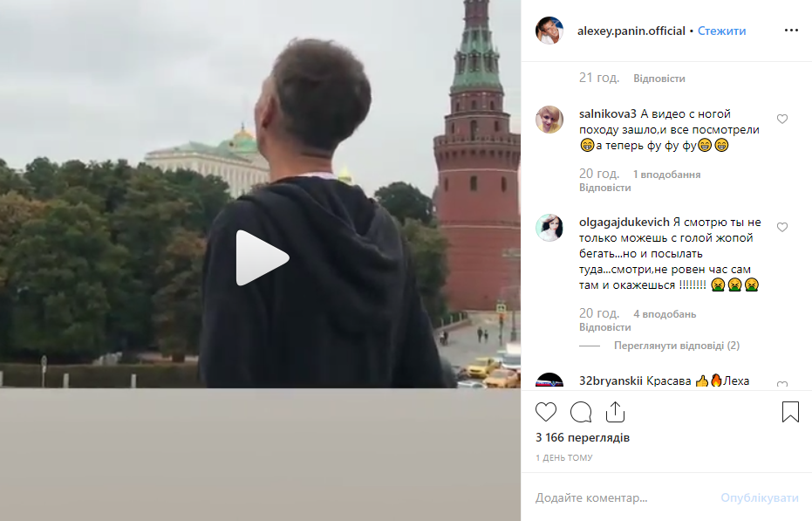812x521 pixels.
Task: Like olgagajdukevich's comment
Action: pyautogui.click(x=782, y=227)
